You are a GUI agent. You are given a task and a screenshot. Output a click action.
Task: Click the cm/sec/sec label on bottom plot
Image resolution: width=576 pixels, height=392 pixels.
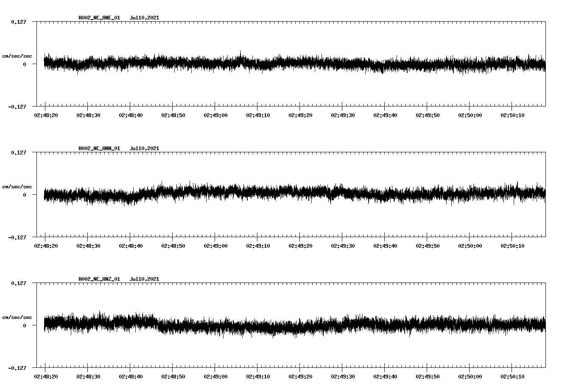[x=17, y=316]
